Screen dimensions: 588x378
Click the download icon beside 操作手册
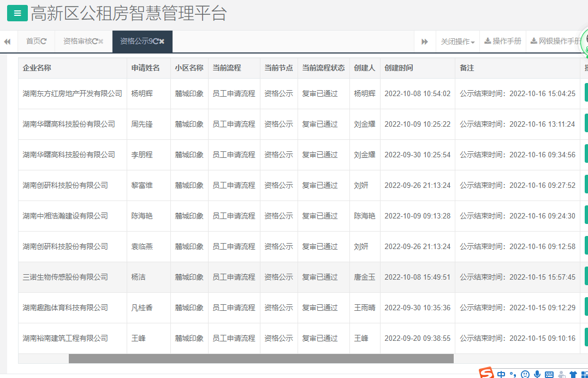pyautogui.click(x=487, y=41)
